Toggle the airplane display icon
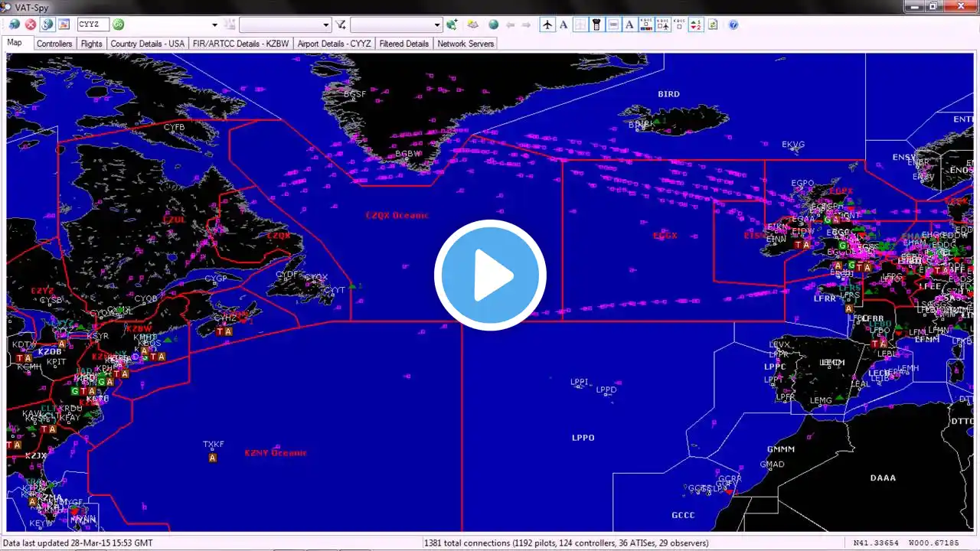 click(x=547, y=24)
